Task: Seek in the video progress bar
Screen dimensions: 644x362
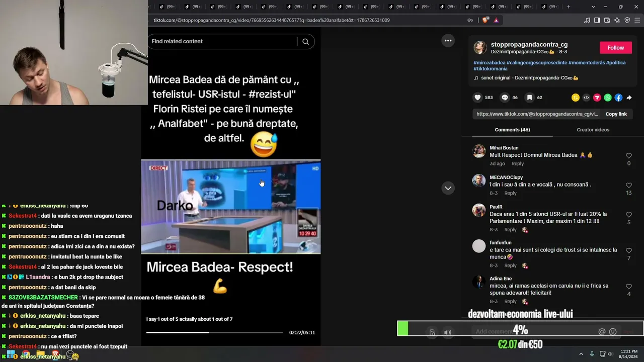Action: 215,332
